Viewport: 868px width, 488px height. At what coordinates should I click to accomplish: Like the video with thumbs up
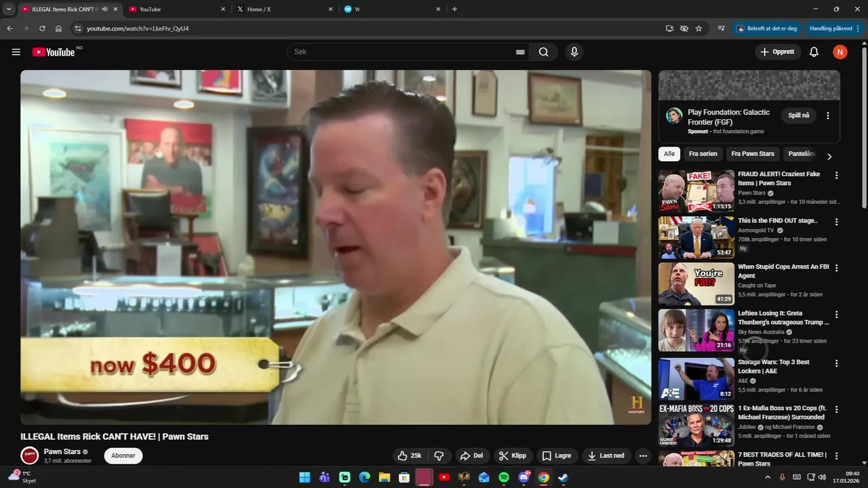410,455
